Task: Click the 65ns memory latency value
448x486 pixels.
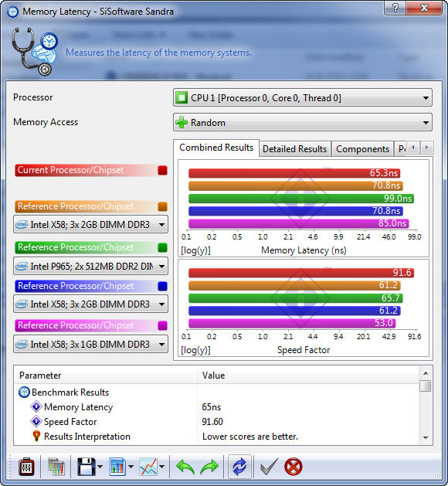Action: point(212,407)
